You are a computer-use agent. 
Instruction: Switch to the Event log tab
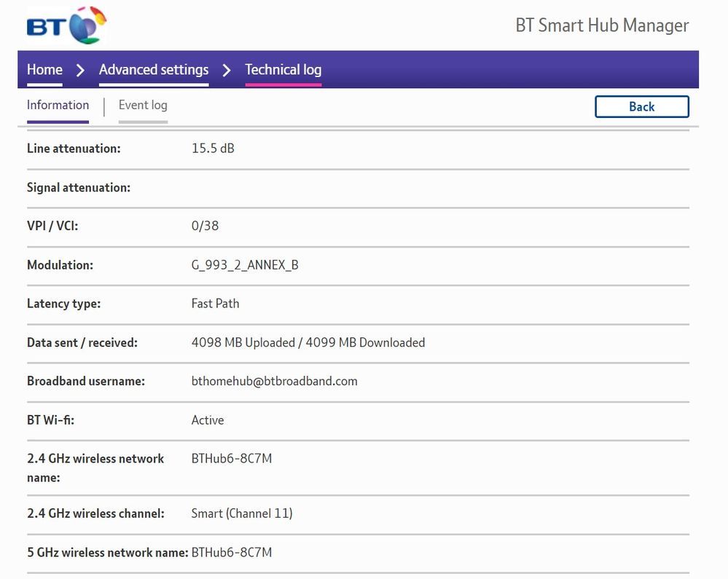(143, 106)
